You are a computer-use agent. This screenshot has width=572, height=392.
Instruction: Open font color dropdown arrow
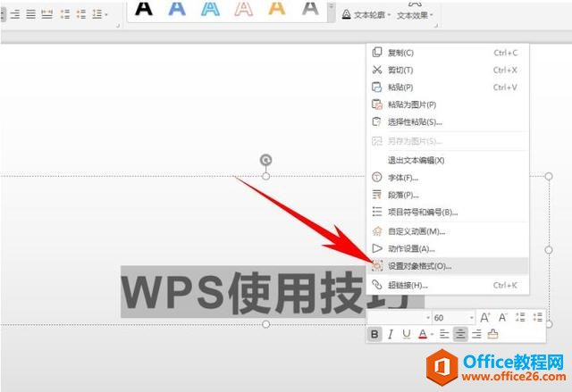(432, 334)
